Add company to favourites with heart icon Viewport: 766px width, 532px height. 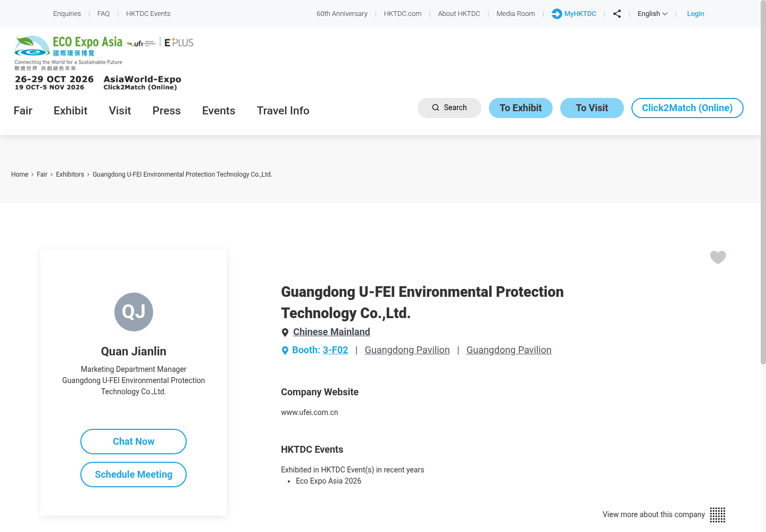(718, 257)
